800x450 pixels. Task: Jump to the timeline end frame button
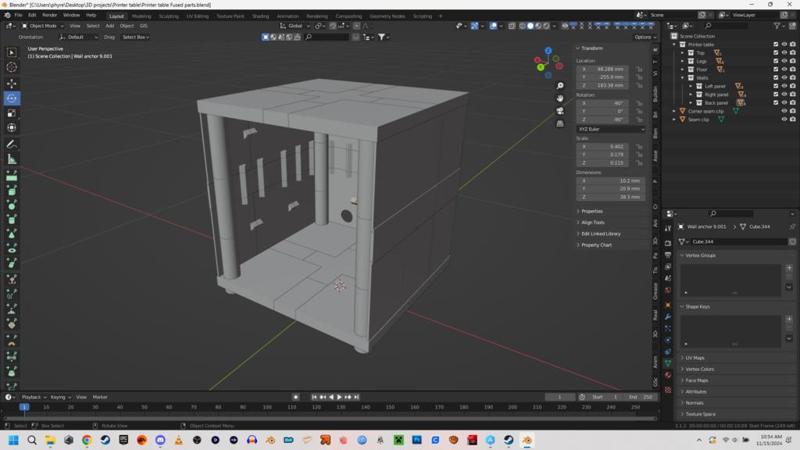357,397
